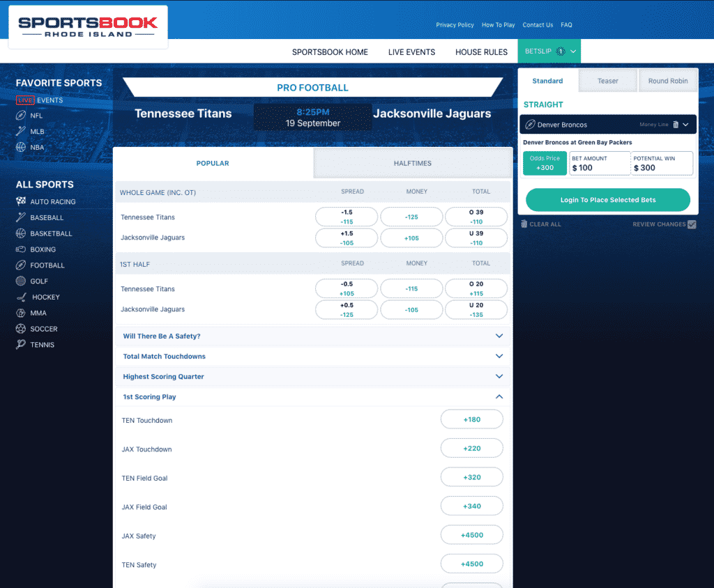
Task: Open the LIVE events badge
Action: click(x=25, y=100)
